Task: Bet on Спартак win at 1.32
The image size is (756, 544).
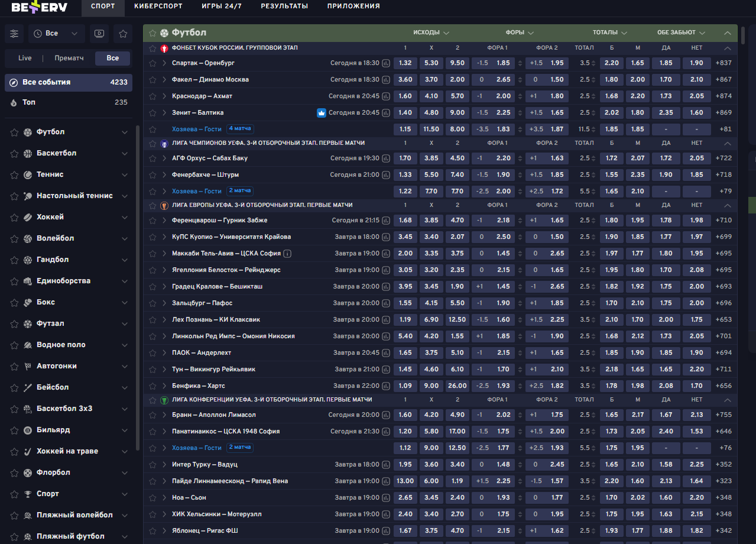Action: (x=405, y=63)
